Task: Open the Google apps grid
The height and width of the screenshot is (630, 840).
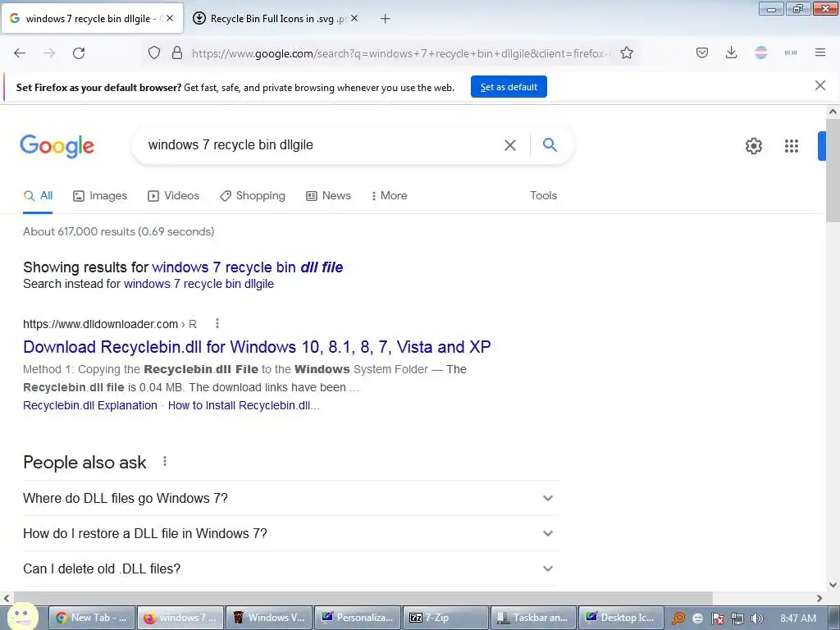Action: pyautogui.click(x=792, y=146)
